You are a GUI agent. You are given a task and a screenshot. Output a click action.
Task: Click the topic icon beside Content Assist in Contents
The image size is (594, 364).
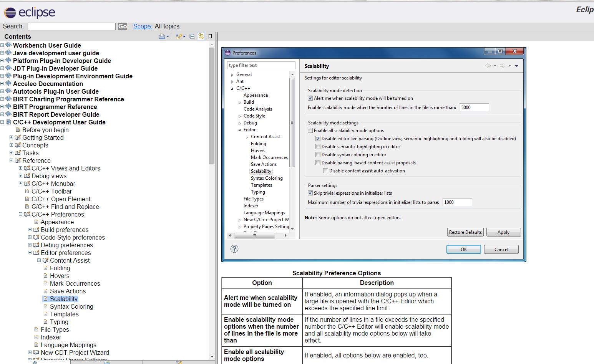coord(45,260)
